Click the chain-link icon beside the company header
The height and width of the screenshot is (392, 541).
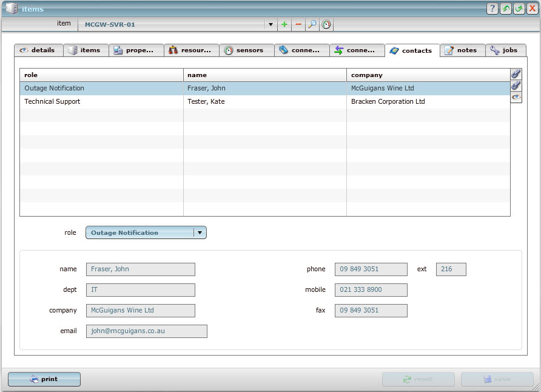pyautogui.click(x=516, y=73)
